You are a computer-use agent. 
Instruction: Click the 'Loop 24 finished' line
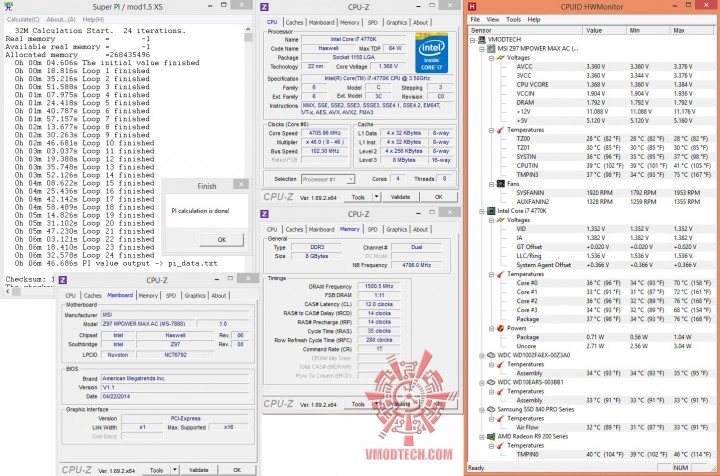(x=84, y=255)
